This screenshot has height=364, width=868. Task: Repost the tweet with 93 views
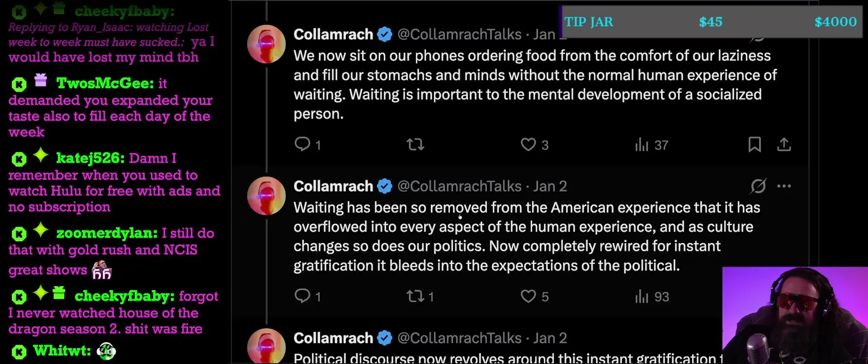pos(415,296)
